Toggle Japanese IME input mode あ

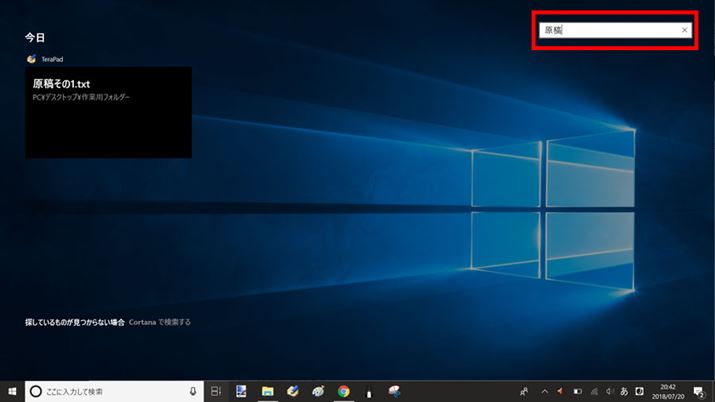[625, 391]
